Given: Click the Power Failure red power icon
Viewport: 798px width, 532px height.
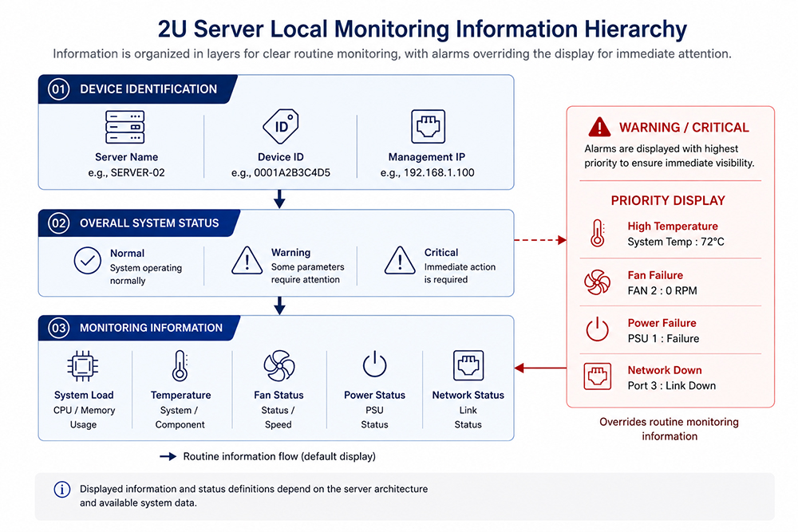Looking at the screenshot, I should [597, 329].
